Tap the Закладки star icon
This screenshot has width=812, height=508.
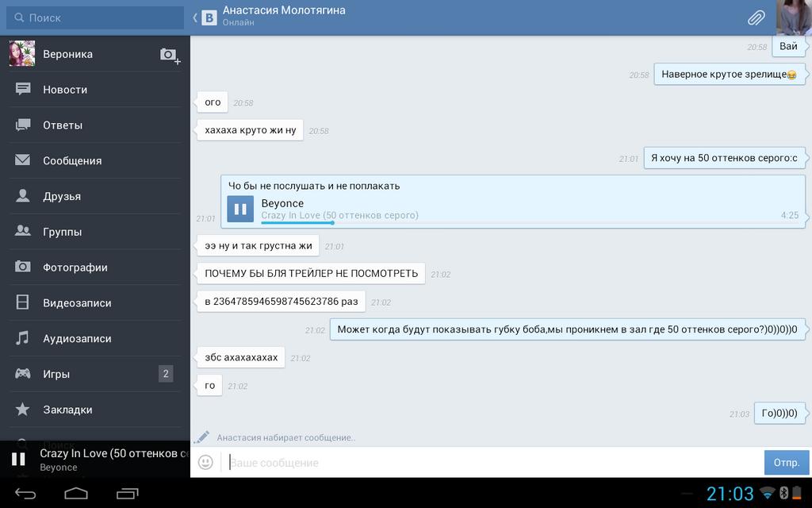click(x=23, y=410)
